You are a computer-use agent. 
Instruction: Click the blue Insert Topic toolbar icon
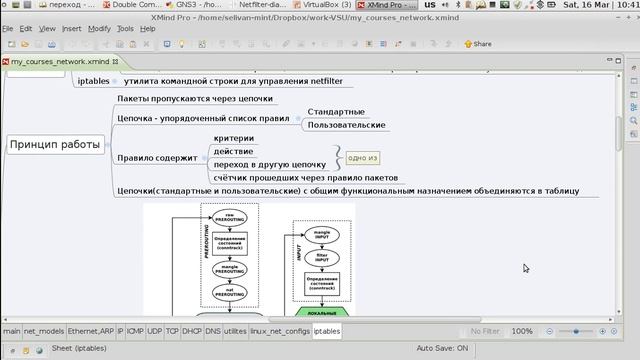(167, 44)
